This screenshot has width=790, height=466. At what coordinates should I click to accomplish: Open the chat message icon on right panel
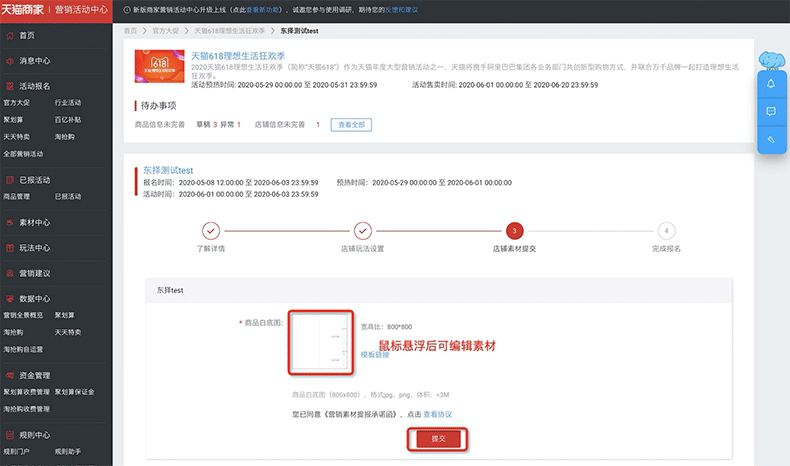tap(771, 112)
